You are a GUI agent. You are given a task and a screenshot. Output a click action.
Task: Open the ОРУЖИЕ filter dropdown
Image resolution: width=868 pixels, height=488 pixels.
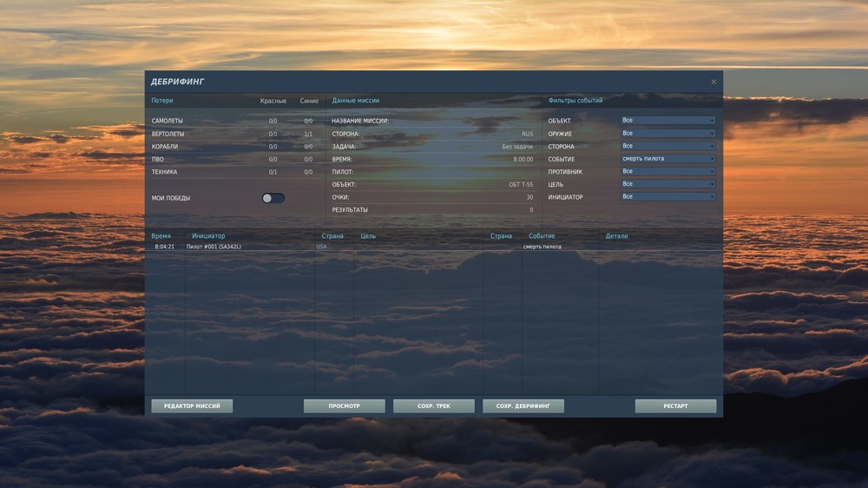click(x=667, y=134)
